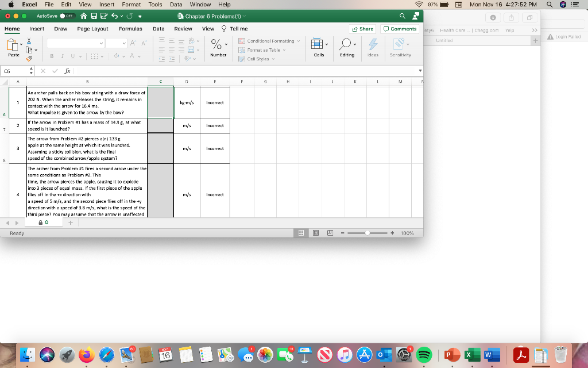This screenshot has width=588, height=368.
Task: Open Format as Table dropdown
Action: pos(262,50)
